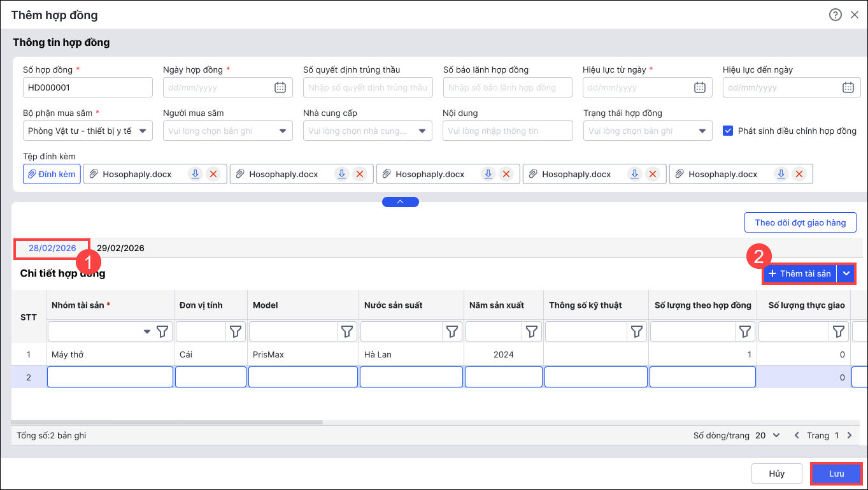Expand Bộ phận mua sắm dropdown
The image size is (868, 490).
pyautogui.click(x=143, y=131)
